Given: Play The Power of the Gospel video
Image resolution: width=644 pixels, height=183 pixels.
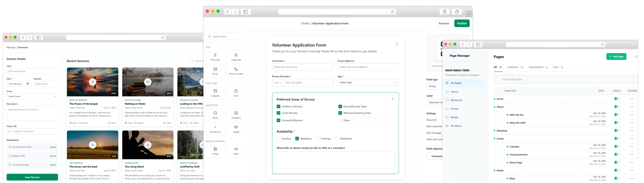Looking at the screenshot, I should (x=93, y=82).
